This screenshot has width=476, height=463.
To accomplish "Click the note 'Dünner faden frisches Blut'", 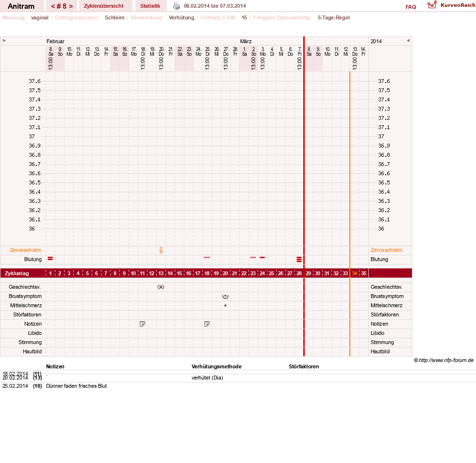I will click(x=77, y=386).
